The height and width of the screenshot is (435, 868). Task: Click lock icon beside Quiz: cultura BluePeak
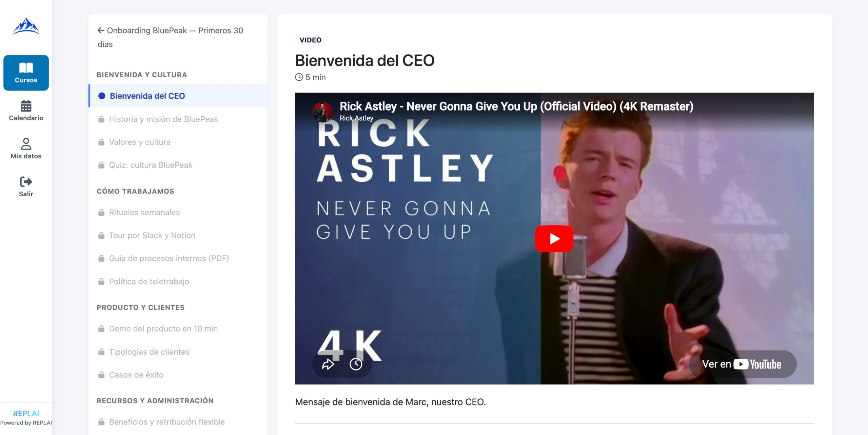(101, 165)
